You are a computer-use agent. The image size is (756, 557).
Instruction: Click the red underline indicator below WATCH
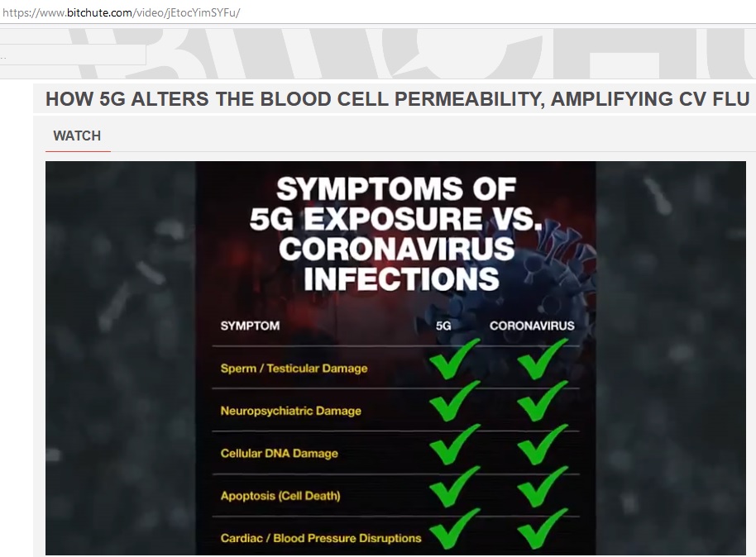tap(77, 149)
